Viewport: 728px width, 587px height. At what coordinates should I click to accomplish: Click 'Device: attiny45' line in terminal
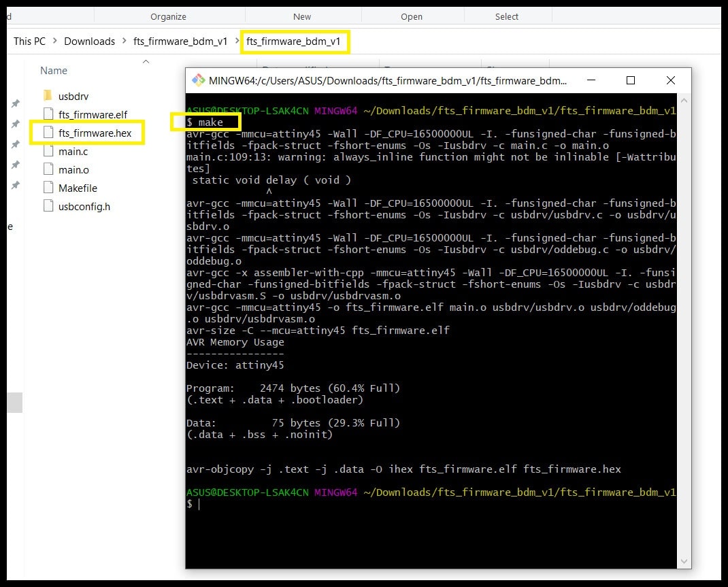[235, 365]
